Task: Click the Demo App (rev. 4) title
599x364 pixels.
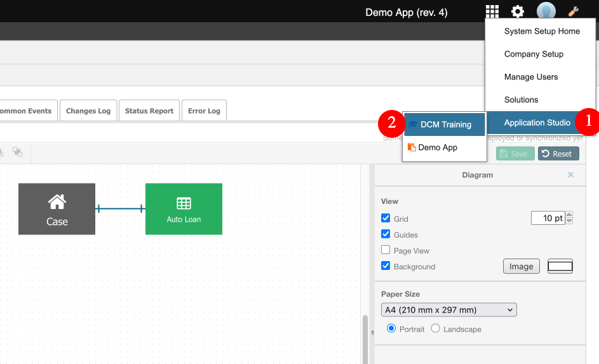Action: 406,13
